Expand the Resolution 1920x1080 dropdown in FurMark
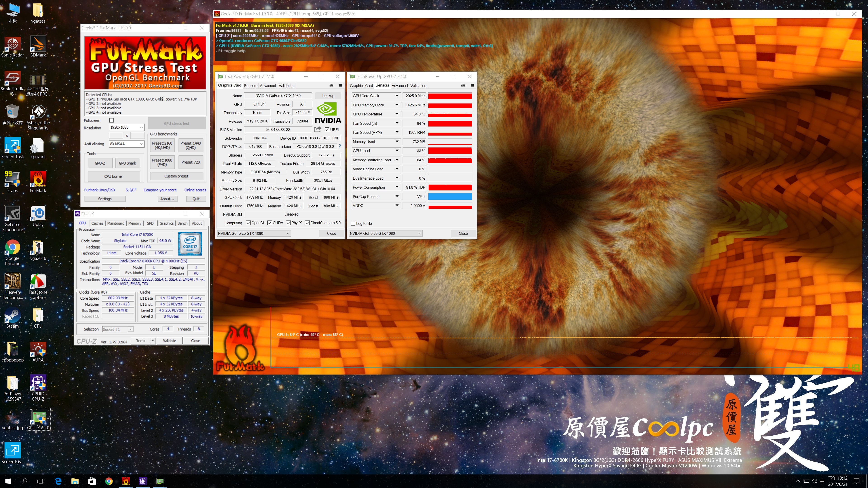This screenshot has height=488, width=868. [141, 127]
